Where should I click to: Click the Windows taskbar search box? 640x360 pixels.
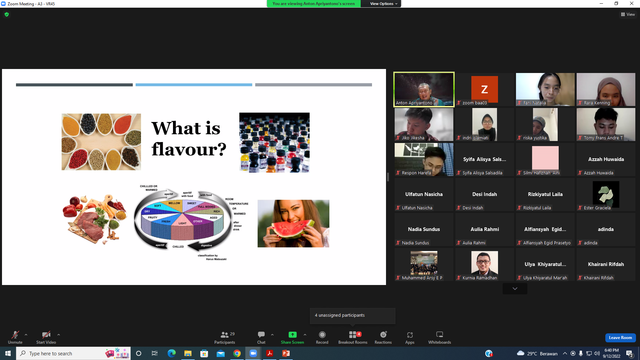point(73,353)
